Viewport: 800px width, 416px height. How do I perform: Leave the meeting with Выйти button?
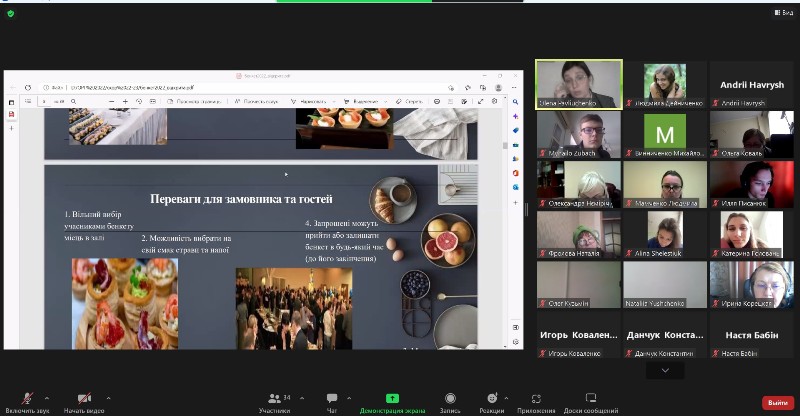[x=775, y=402]
